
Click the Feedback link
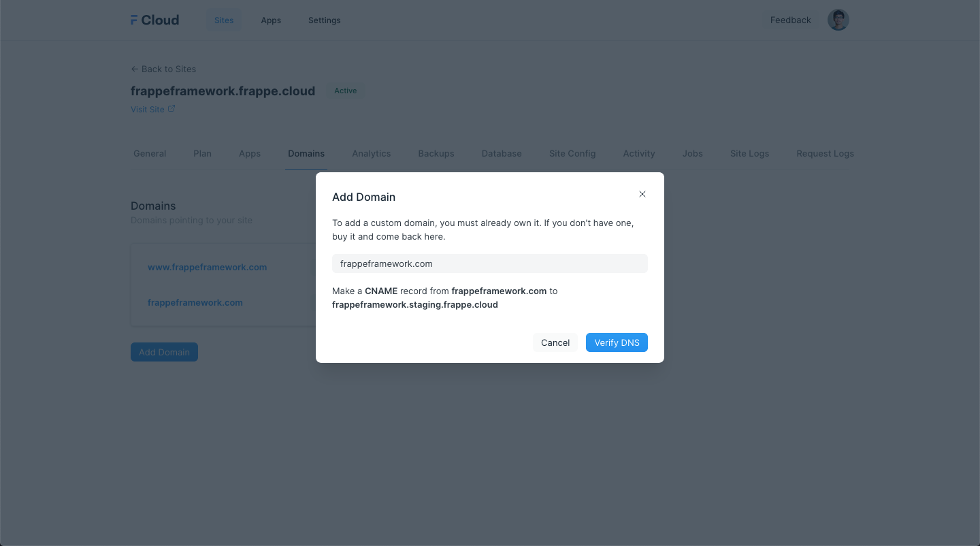(790, 20)
